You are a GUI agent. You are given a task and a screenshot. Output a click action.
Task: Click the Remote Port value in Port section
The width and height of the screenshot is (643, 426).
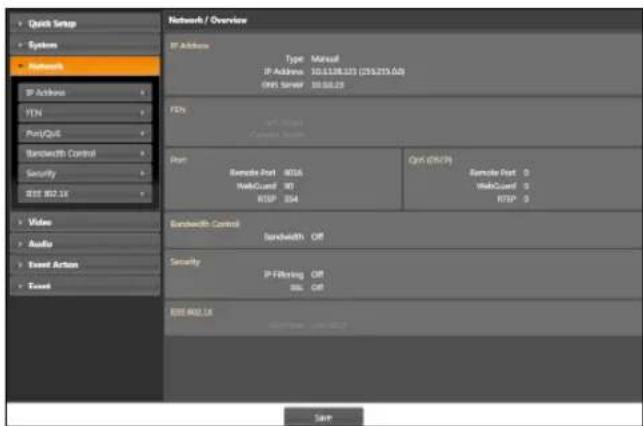[293, 173]
